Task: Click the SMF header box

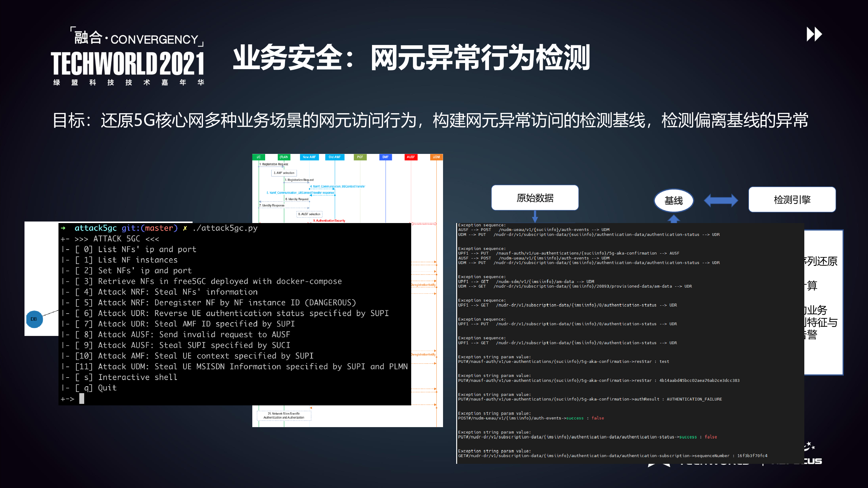Action: click(x=385, y=157)
